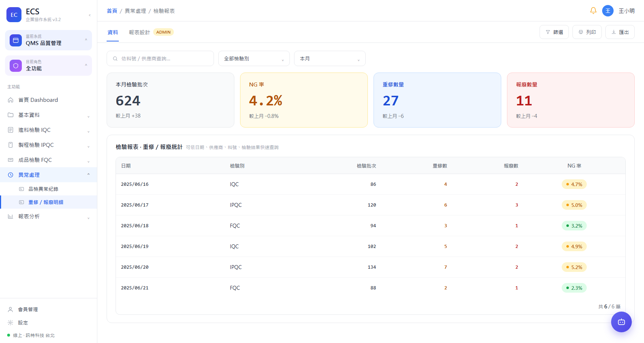Click the 料號 / 供應商 search field
The height and width of the screenshot is (343, 644).
coord(160,59)
